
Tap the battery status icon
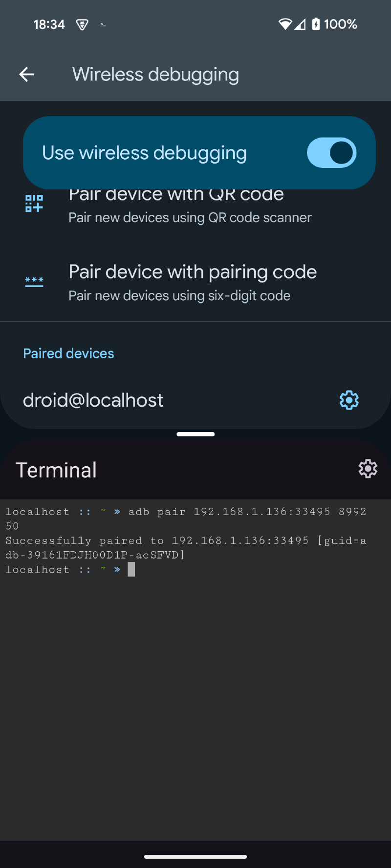(x=316, y=24)
